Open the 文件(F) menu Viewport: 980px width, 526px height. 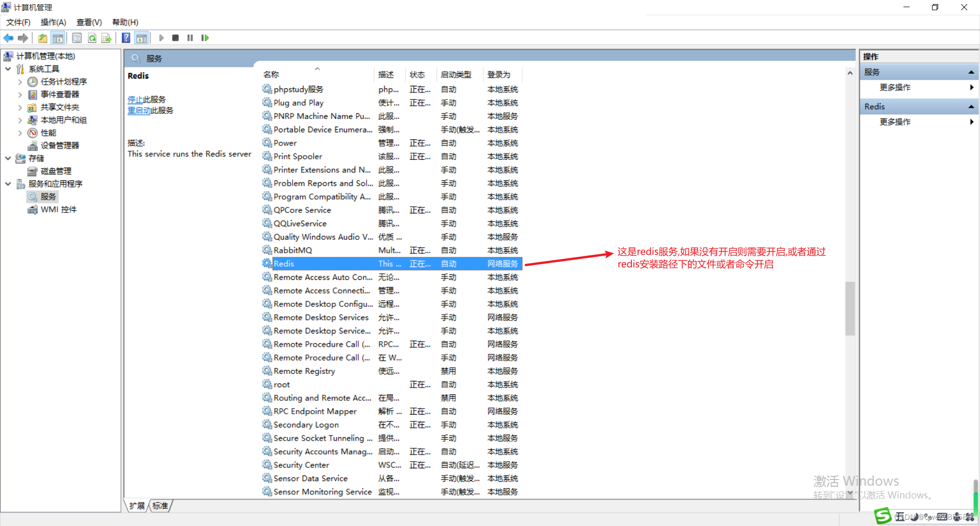coord(18,22)
